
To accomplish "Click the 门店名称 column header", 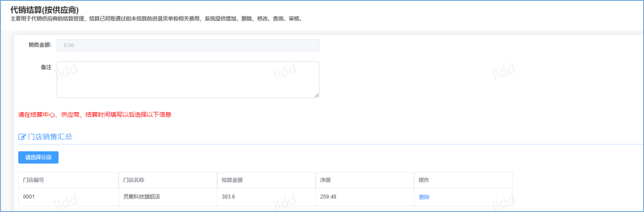I will 168,180.
